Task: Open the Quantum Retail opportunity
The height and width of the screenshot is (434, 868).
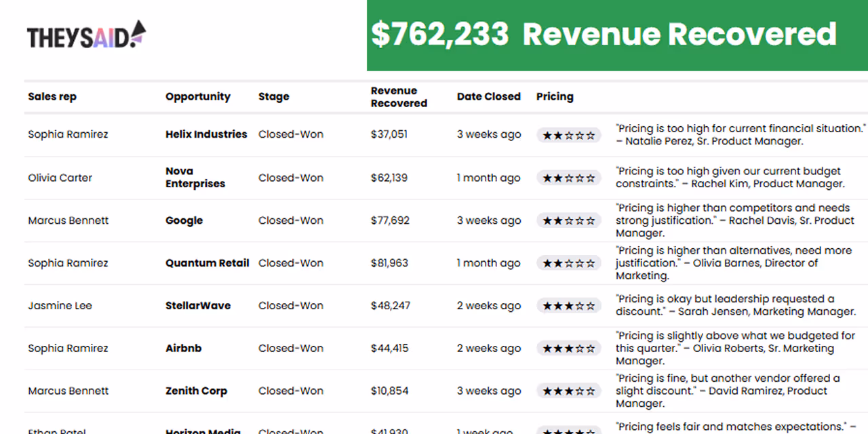Action: coord(208,263)
